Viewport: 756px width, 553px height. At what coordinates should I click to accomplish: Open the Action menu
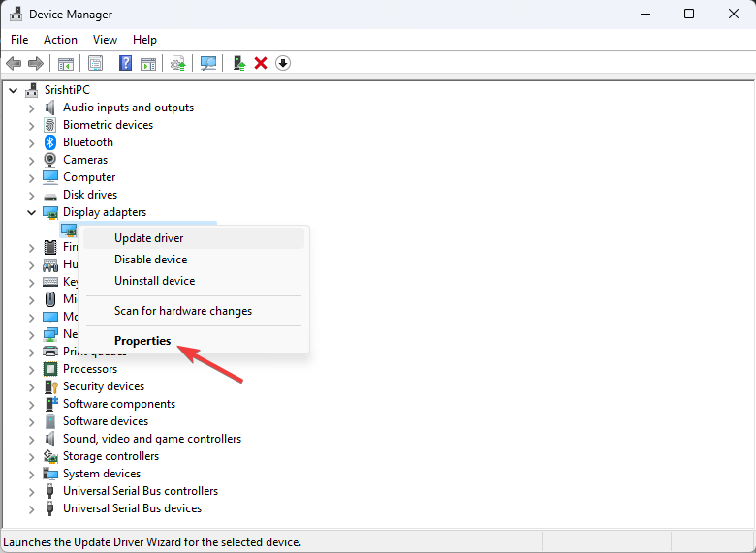60,40
